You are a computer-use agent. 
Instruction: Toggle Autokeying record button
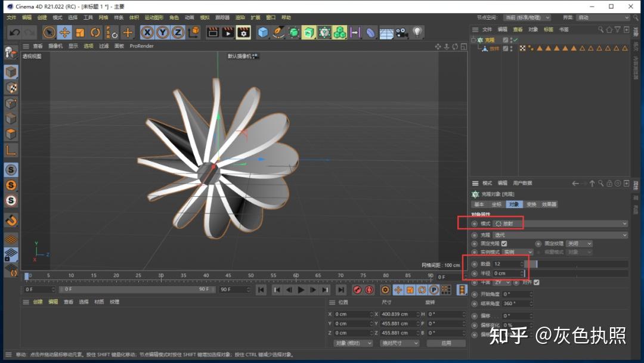pos(369,290)
